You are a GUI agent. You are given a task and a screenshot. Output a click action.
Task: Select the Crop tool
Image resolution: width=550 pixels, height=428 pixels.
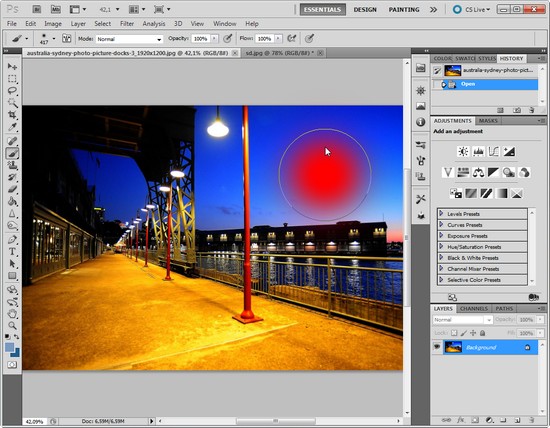(x=12, y=115)
